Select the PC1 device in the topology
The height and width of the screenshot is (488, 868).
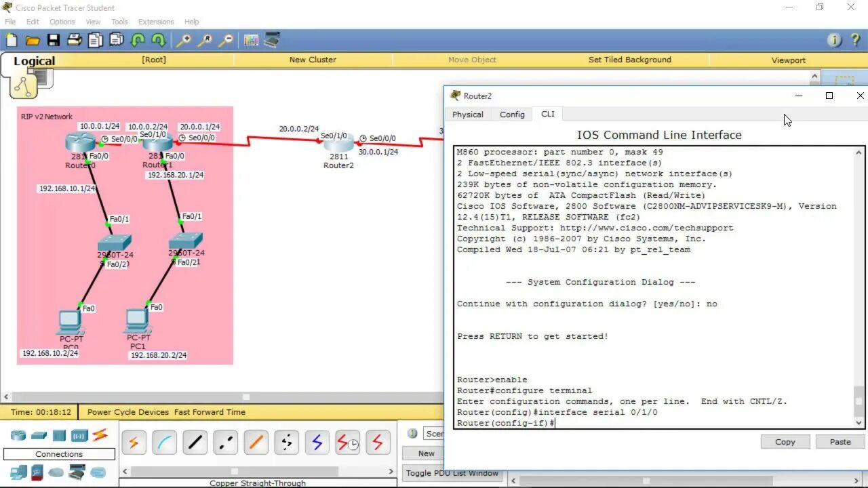point(138,321)
